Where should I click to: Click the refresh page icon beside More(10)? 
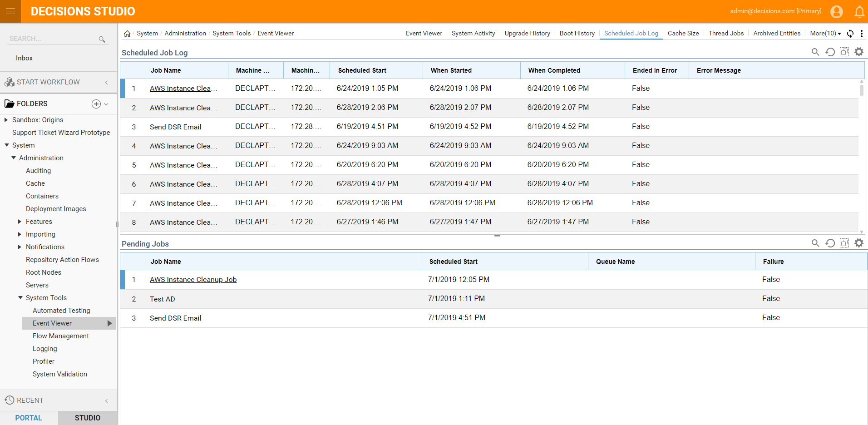(x=850, y=33)
